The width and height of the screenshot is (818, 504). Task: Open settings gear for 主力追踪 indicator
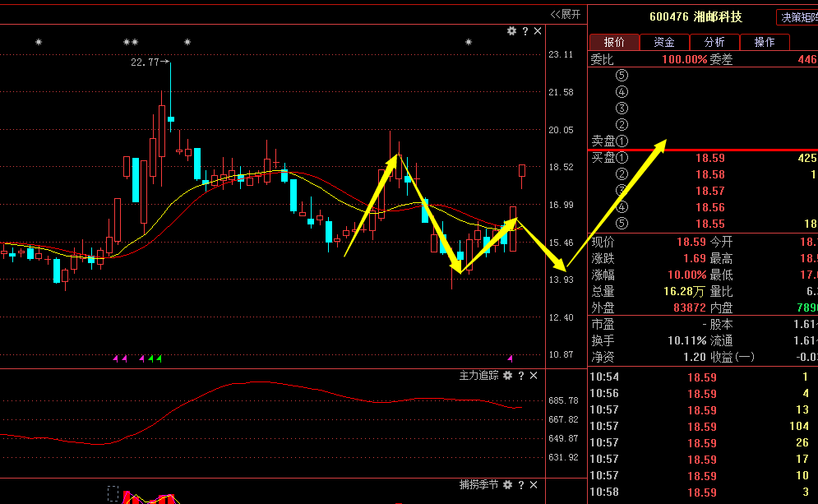(x=507, y=376)
